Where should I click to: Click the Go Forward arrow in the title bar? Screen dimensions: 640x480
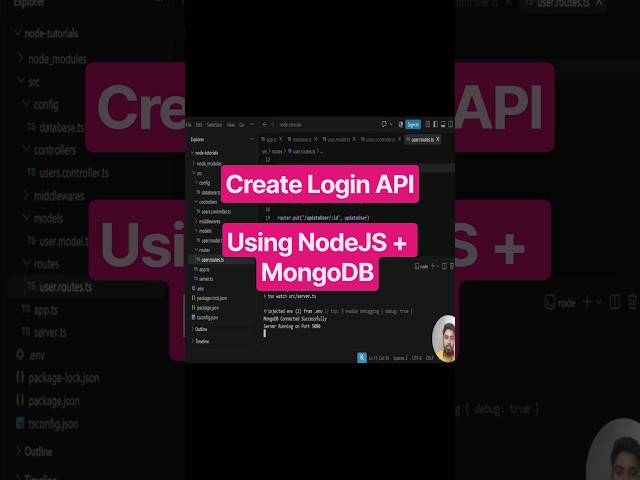272,124
